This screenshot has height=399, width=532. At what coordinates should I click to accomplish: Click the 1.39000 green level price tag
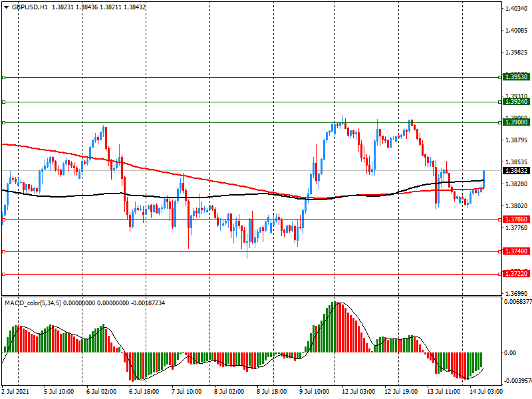[516, 122]
